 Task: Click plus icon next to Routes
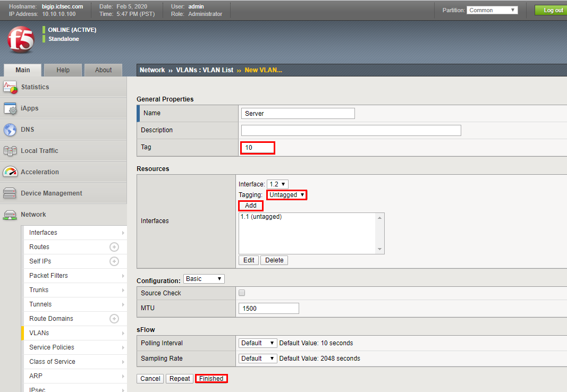114,247
